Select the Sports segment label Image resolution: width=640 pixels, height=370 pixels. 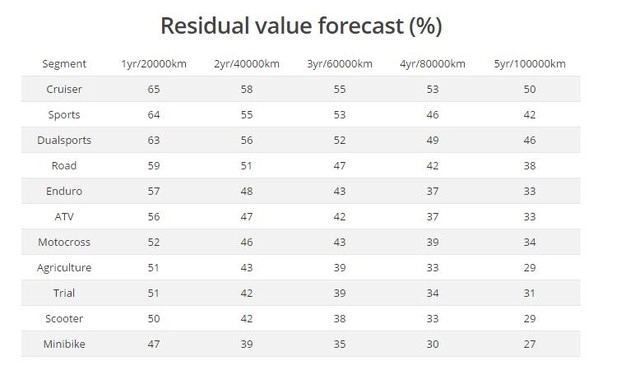(x=64, y=115)
